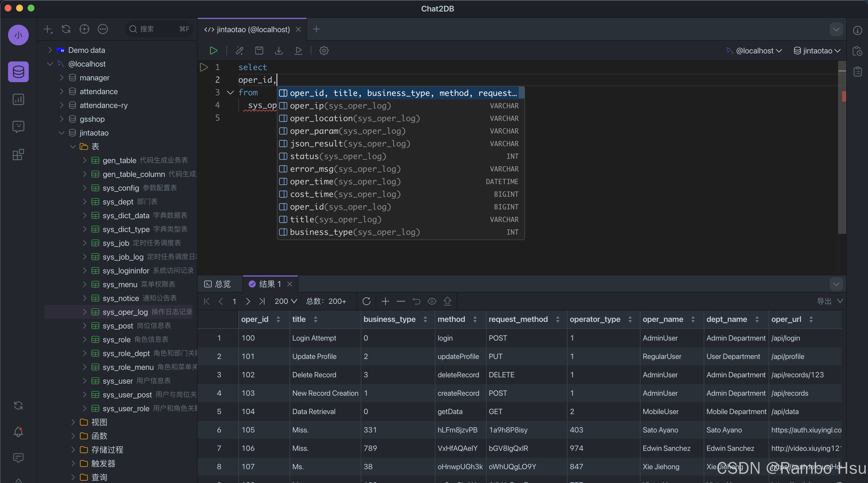Expand the Demo data connection
This screenshot has height=483, width=868.
click(x=50, y=50)
